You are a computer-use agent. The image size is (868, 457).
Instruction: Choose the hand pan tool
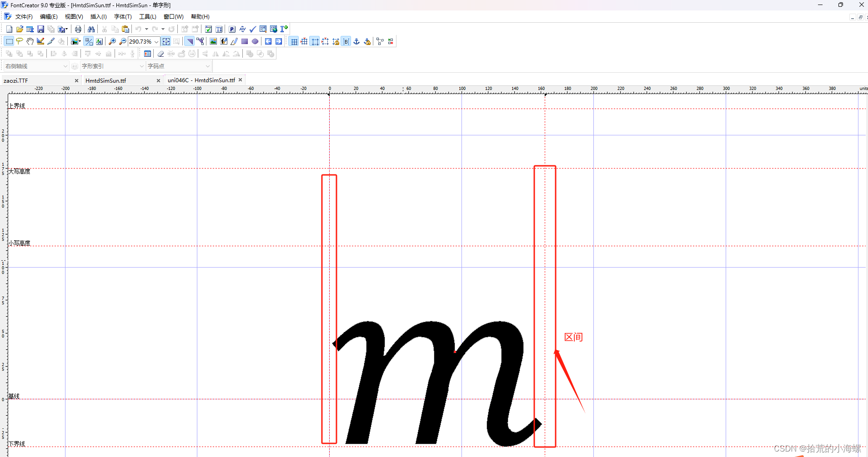[x=30, y=41]
